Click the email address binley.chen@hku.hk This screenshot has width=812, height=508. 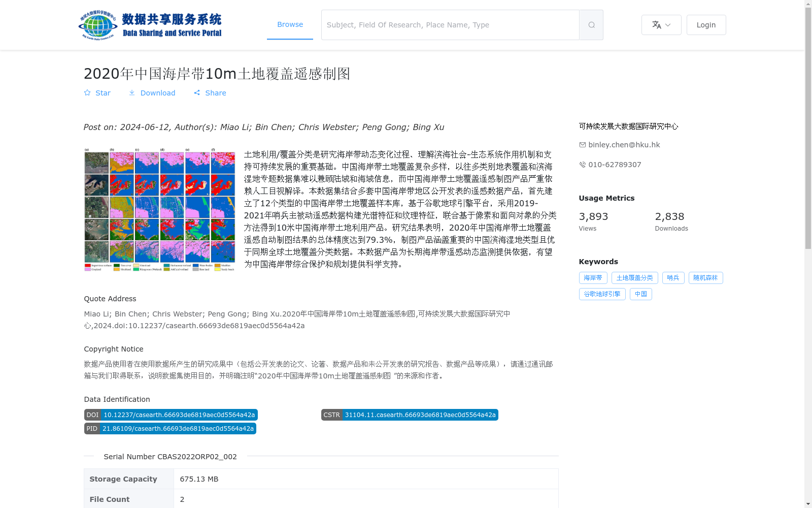pos(624,145)
